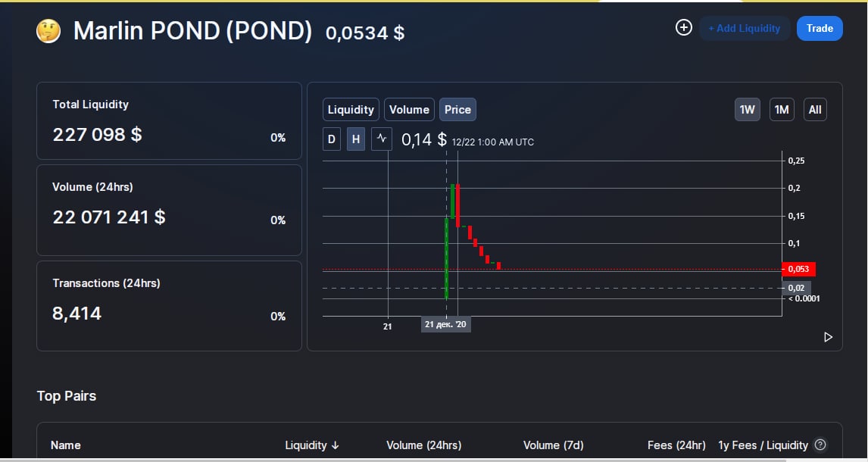Image resolution: width=868 pixels, height=462 pixels.
Task: Switch chart to the Volume tab
Action: pos(409,110)
